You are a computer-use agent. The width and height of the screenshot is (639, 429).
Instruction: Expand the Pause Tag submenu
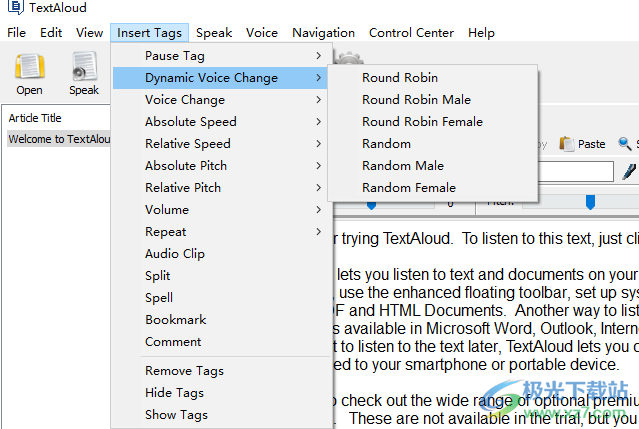click(x=220, y=56)
